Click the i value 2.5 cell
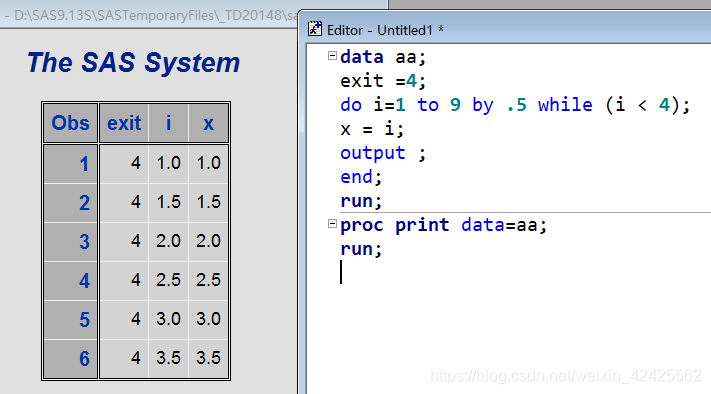Viewport: 711px width, 394px height. (168, 280)
